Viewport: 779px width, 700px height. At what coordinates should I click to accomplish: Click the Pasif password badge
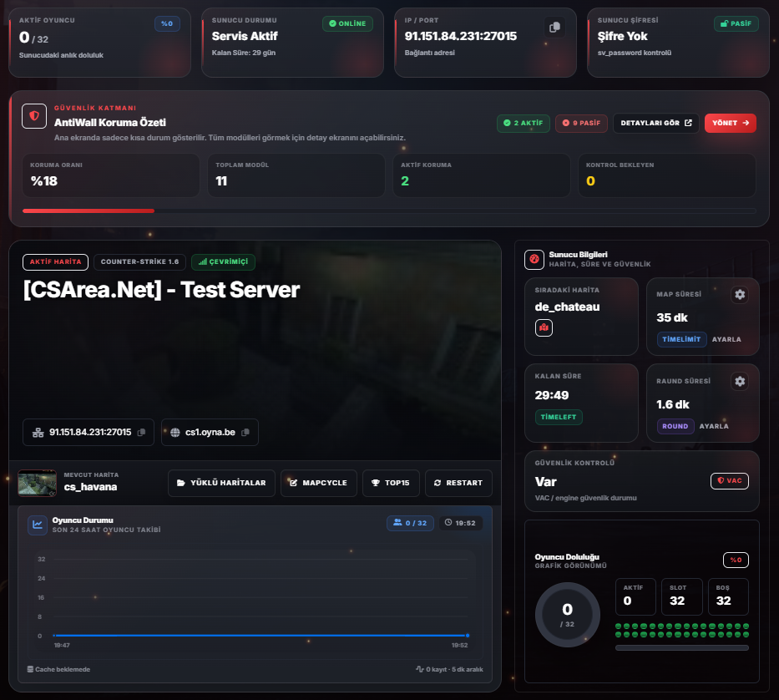[x=736, y=23]
